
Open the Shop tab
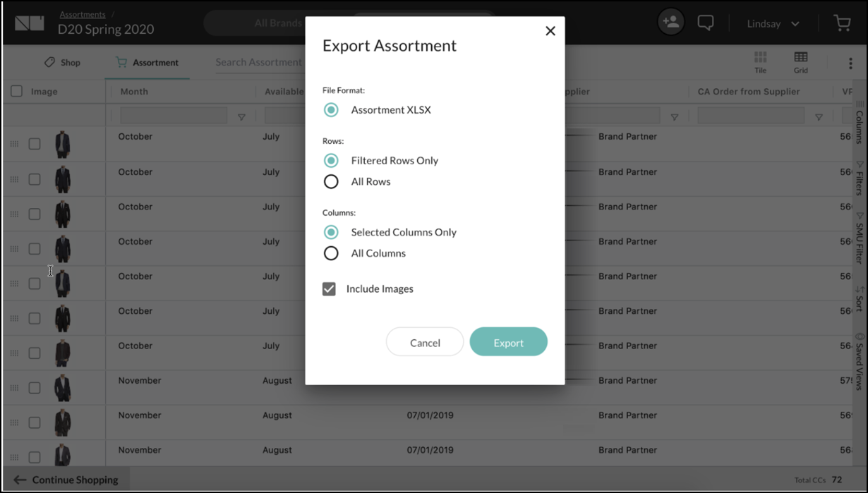pos(62,63)
